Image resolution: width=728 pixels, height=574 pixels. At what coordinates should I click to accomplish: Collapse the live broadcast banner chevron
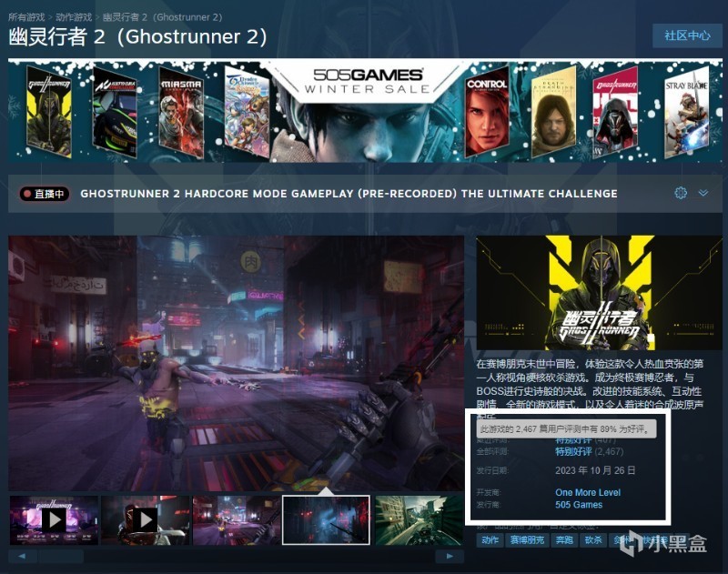703,193
